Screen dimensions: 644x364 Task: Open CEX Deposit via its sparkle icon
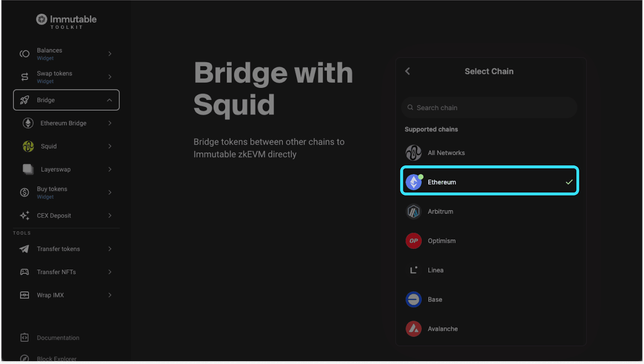(x=24, y=216)
